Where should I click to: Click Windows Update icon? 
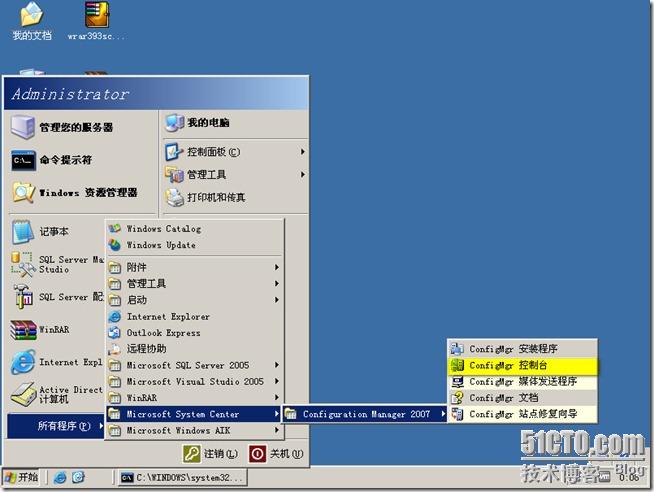(114, 245)
